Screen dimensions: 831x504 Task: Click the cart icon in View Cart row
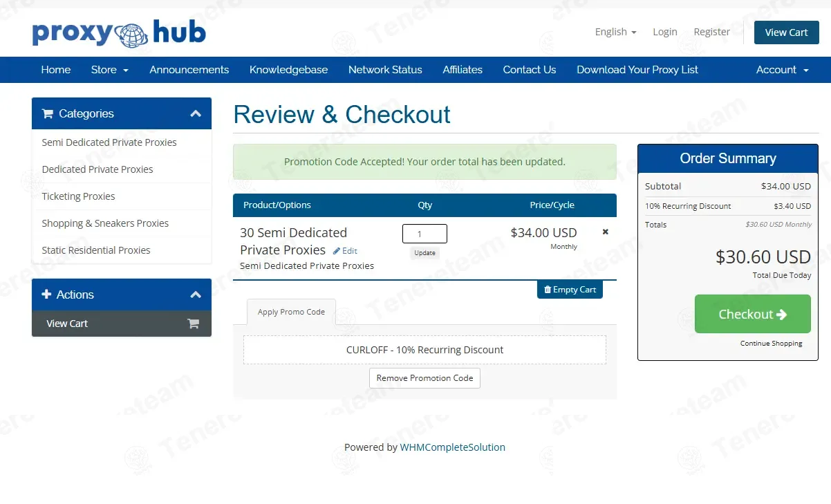pyautogui.click(x=194, y=324)
